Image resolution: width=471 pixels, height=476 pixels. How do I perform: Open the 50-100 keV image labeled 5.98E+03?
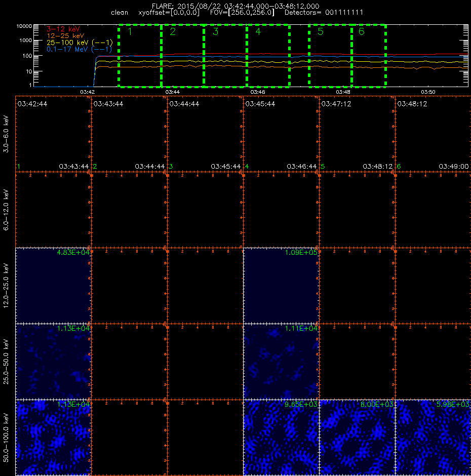point(433,438)
